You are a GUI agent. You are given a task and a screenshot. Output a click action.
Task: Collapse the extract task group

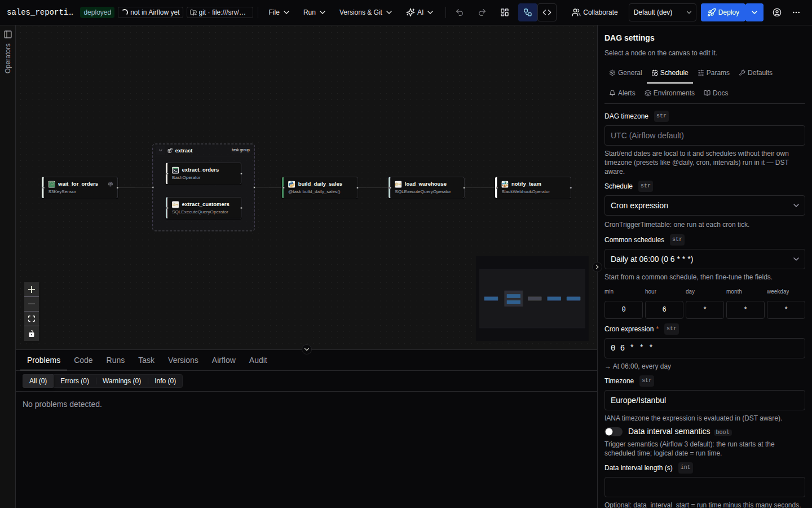(x=161, y=151)
